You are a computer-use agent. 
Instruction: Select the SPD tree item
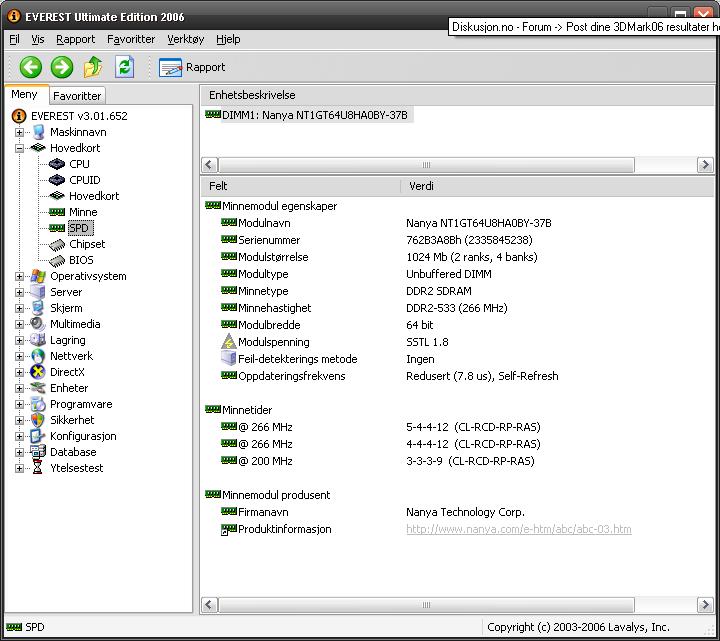[79, 228]
